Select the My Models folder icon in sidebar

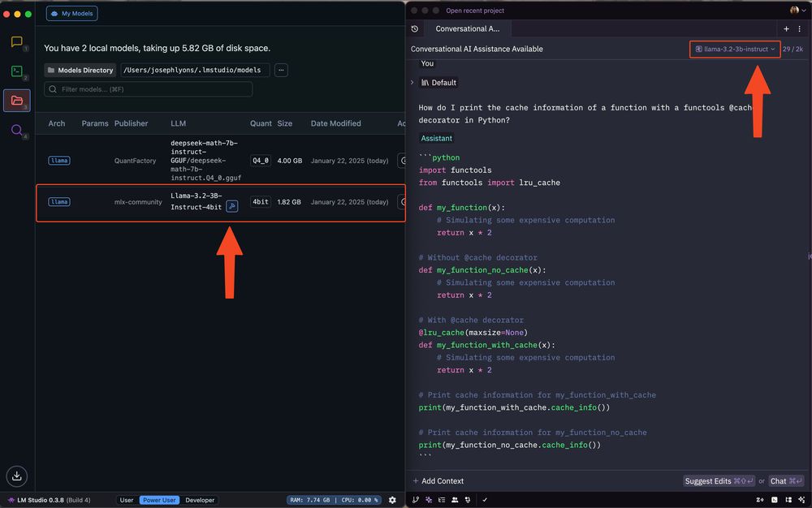pyautogui.click(x=17, y=101)
